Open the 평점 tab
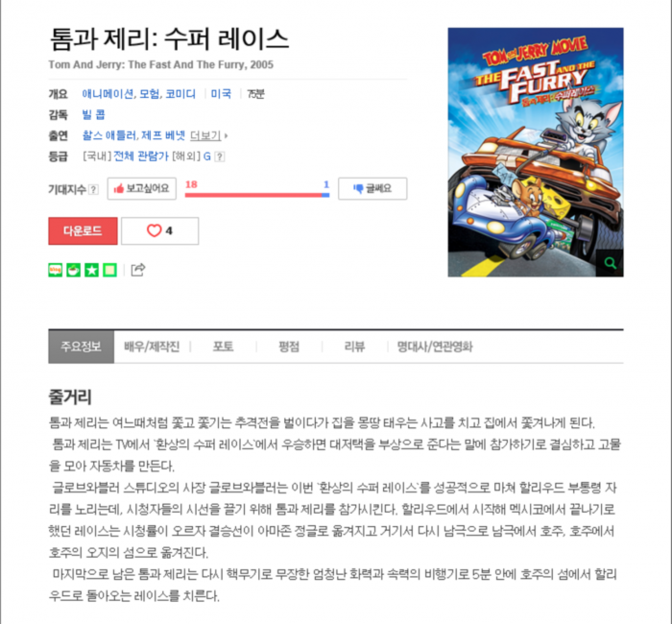This screenshot has height=624, width=672. (289, 347)
